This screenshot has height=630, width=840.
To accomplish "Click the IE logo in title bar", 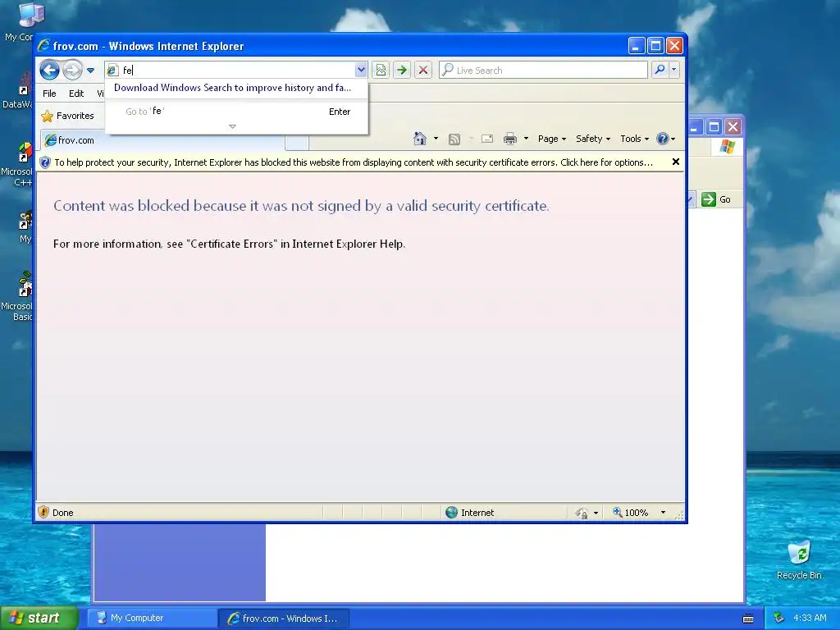I will [44, 46].
